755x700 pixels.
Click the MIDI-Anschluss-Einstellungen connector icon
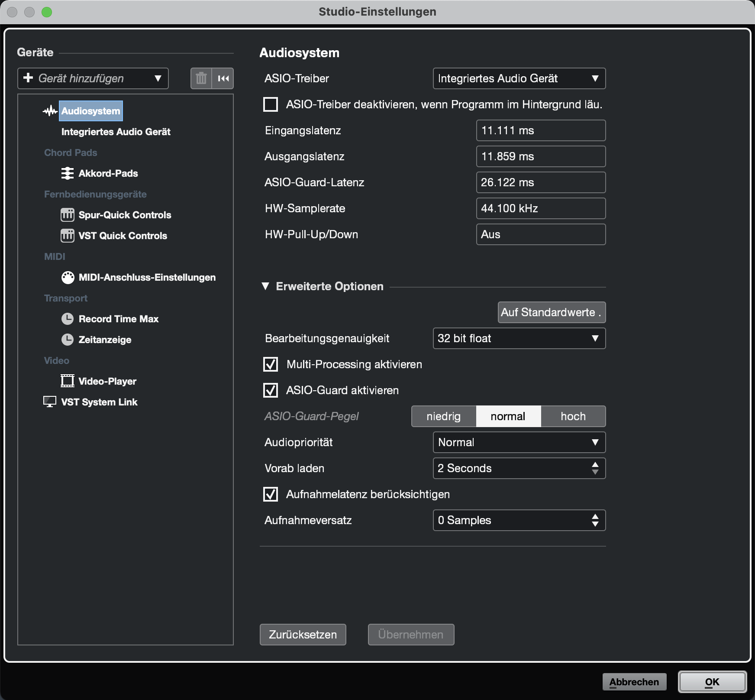[68, 277]
